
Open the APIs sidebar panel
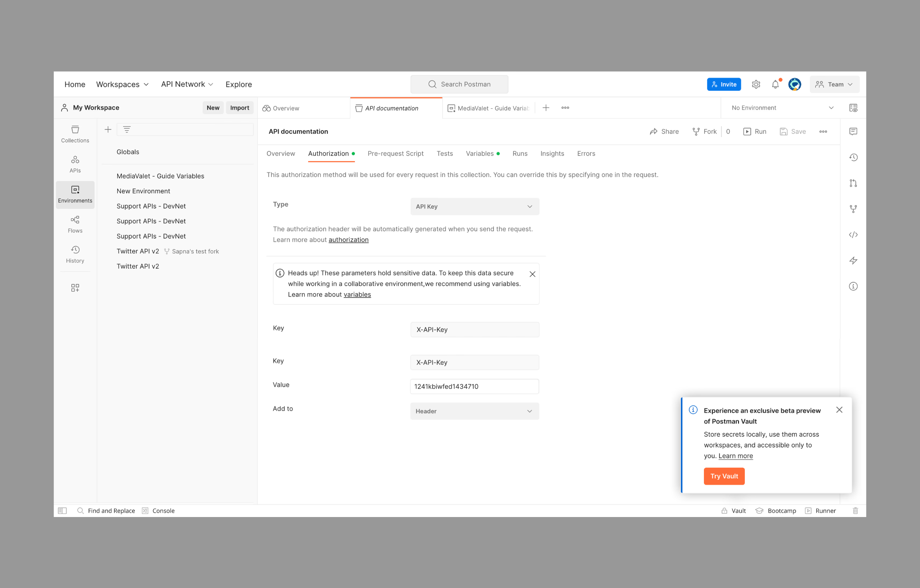pyautogui.click(x=75, y=164)
